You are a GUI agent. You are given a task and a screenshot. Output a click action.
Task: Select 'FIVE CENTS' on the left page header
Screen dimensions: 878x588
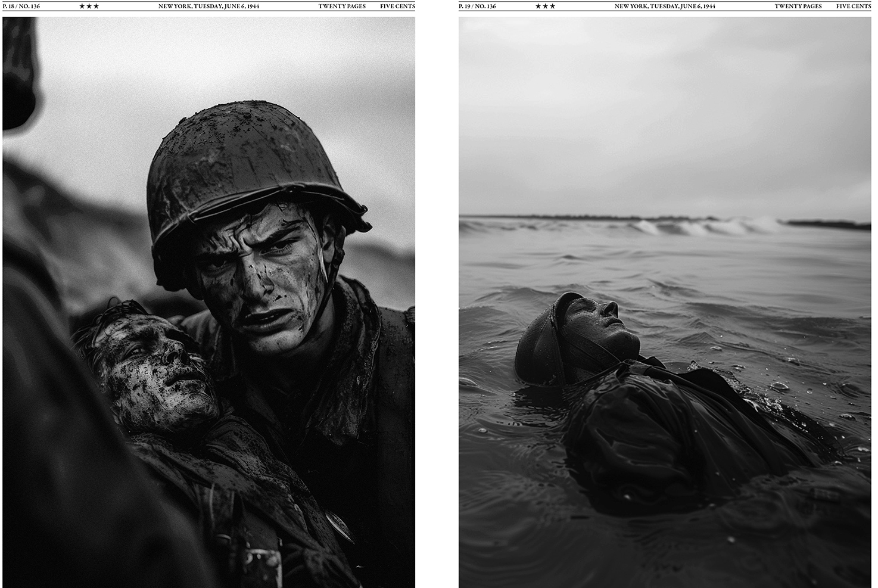coord(397,7)
